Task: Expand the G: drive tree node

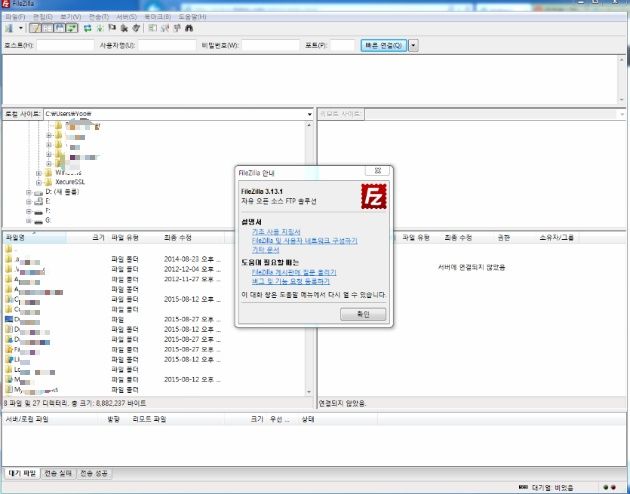Action: [x=29, y=220]
